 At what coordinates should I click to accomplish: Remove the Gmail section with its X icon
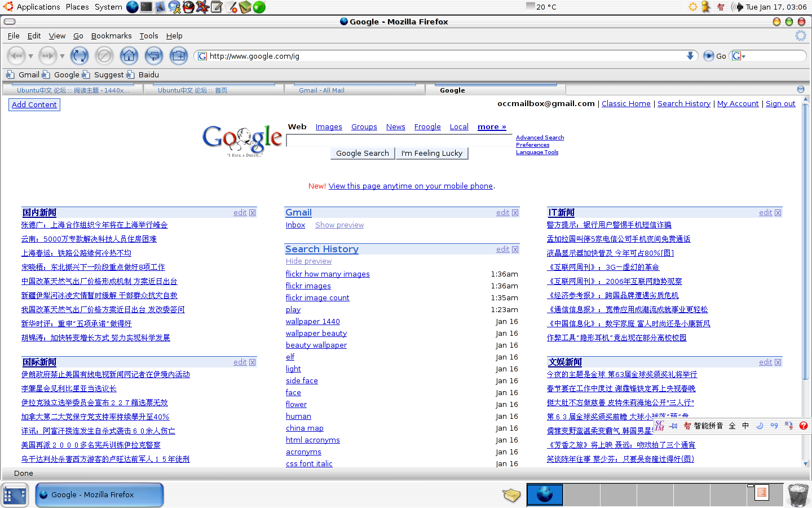(x=515, y=213)
